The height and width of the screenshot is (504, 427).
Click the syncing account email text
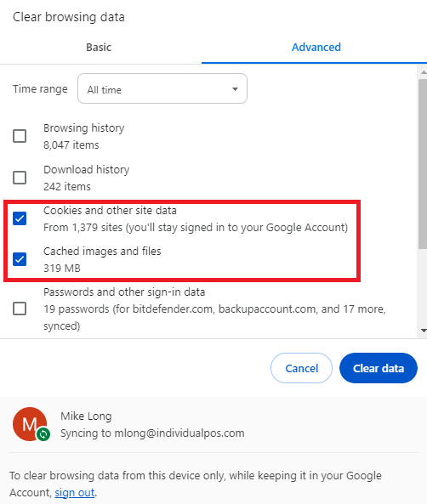pyautogui.click(x=179, y=433)
